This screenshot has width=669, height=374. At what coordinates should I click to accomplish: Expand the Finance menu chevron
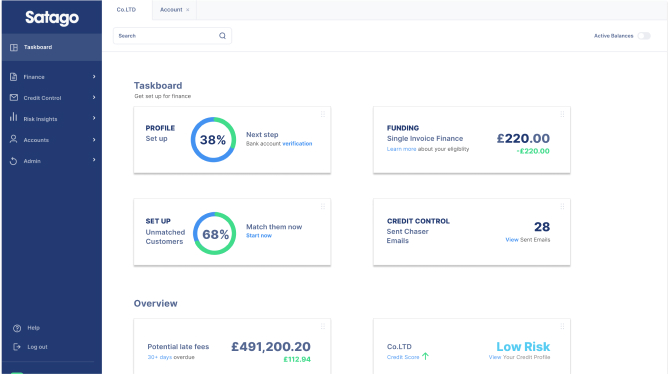(x=94, y=77)
